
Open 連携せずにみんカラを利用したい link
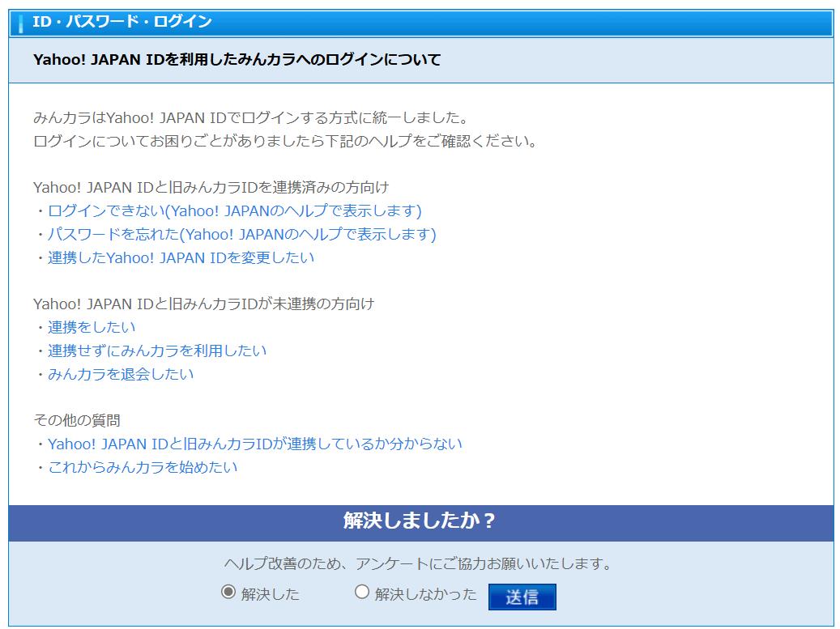click(x=157, y=351)
